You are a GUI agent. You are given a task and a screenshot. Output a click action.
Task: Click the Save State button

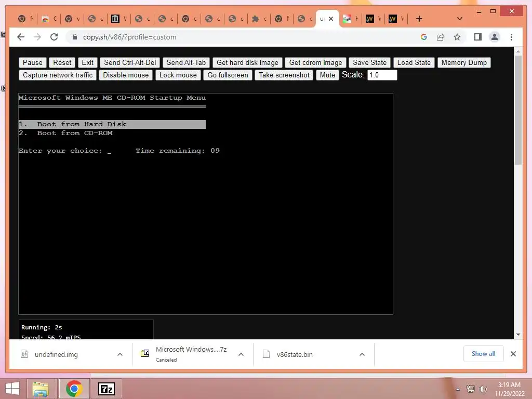pyautogui.click(x=369, y=62)
